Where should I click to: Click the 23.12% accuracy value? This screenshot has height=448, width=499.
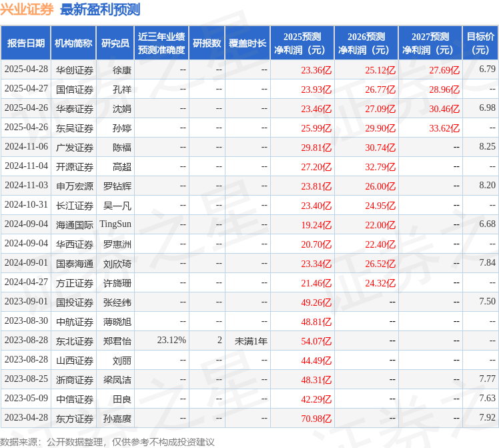[171, 340]
